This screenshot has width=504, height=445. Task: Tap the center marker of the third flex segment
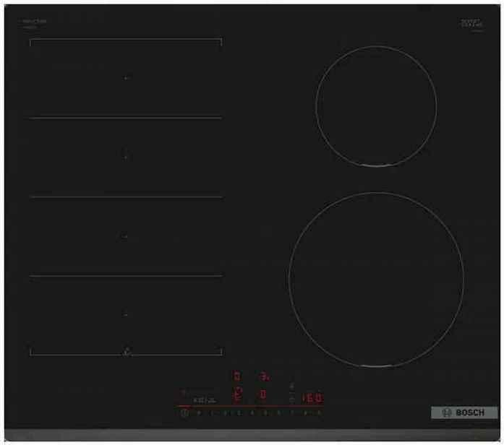[x=126, y=236]
